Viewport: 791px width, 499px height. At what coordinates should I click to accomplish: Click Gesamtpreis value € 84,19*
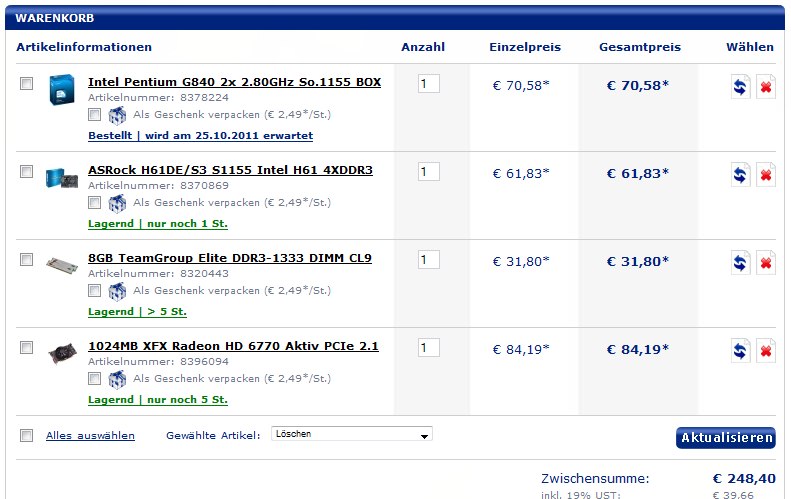638,349
